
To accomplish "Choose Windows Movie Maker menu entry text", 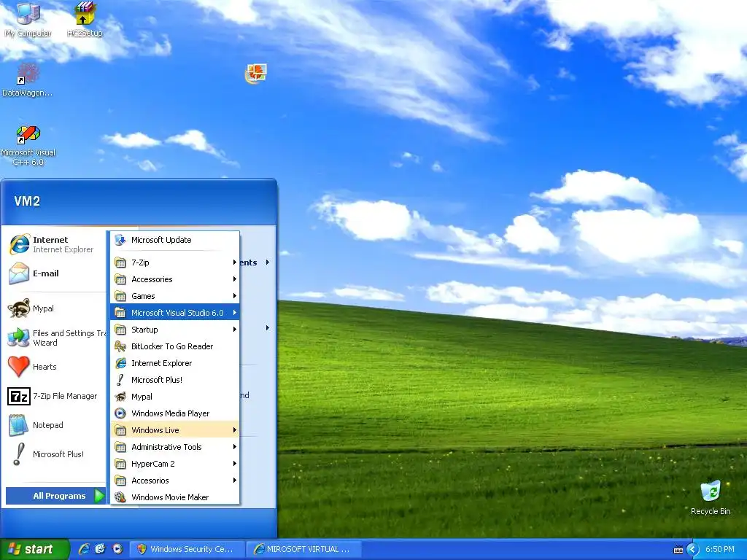I will click(x=169, y=497).
